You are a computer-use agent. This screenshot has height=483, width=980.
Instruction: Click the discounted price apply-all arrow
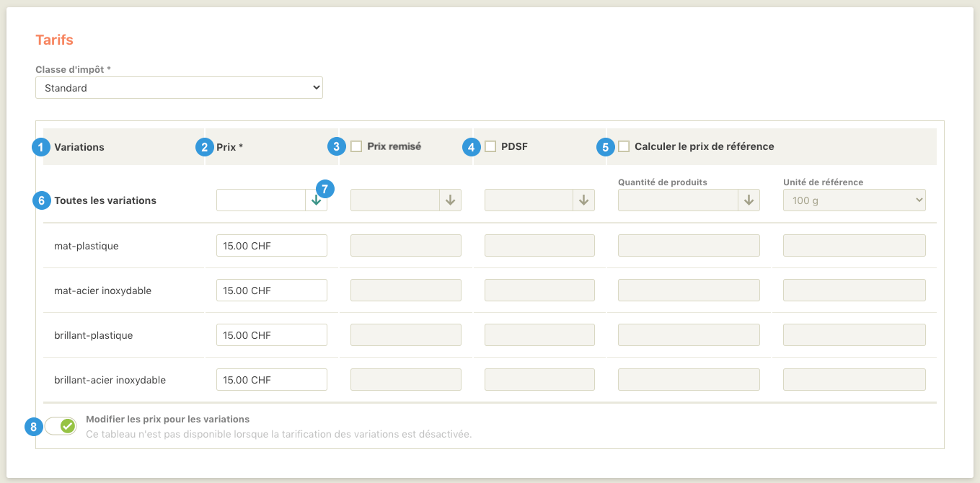pyautogui.click(x=450, y=200)
